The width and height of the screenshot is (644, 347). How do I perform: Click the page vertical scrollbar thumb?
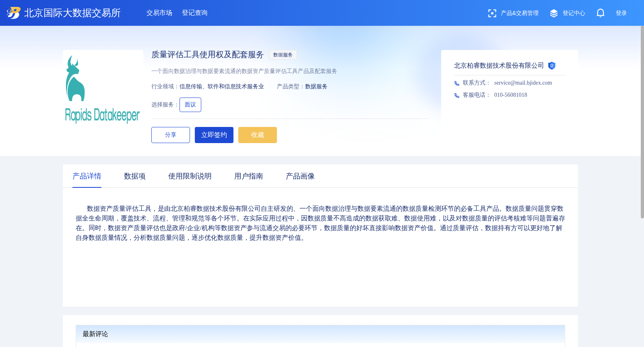point(642,122)
